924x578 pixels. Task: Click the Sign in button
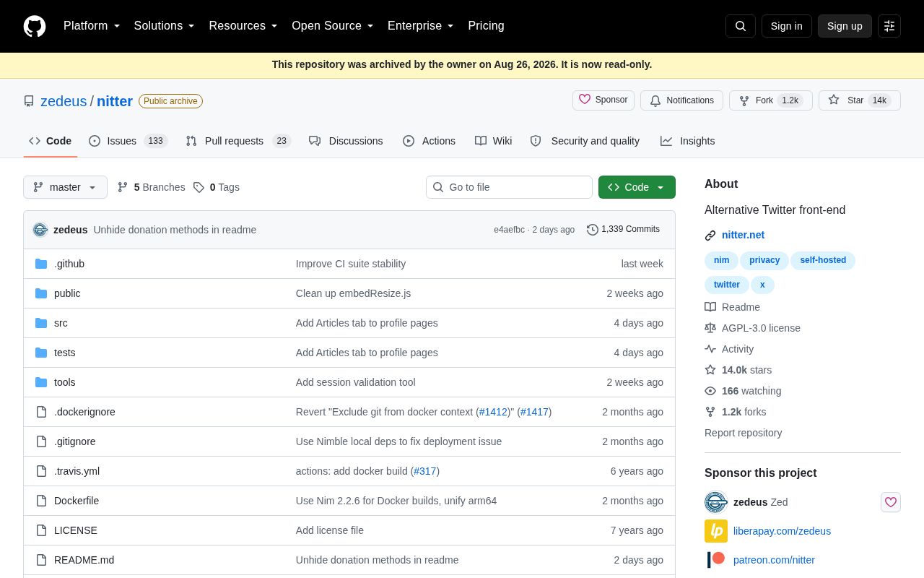(x=787, y=26)
